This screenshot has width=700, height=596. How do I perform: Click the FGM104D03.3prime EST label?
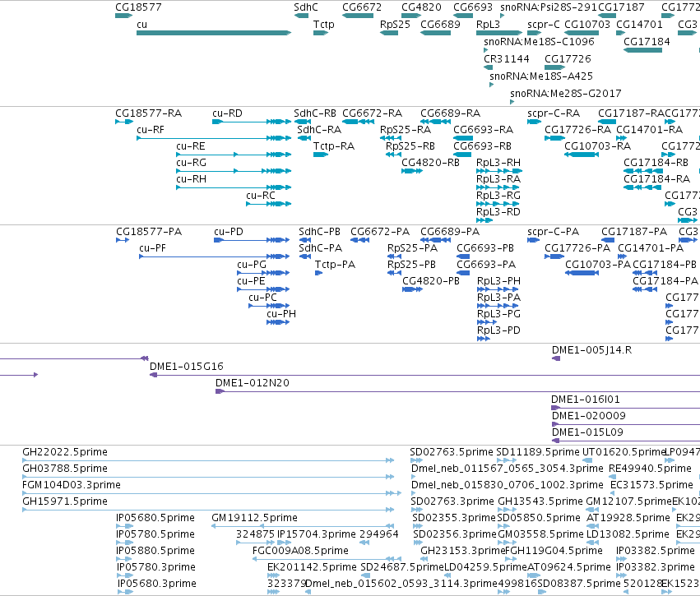(x=72, y=485)
